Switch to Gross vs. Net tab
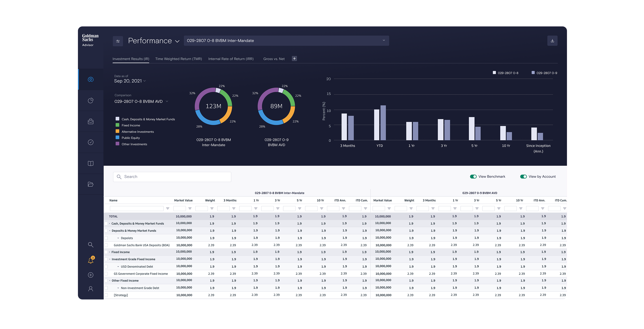The image size is (644, 329). pos(274,59)
